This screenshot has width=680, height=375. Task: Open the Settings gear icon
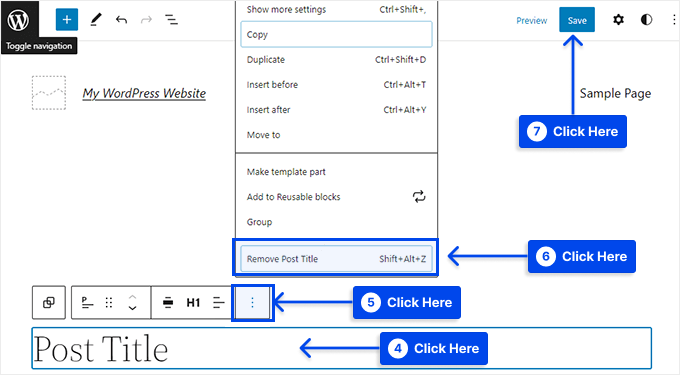tap(618, 20)
